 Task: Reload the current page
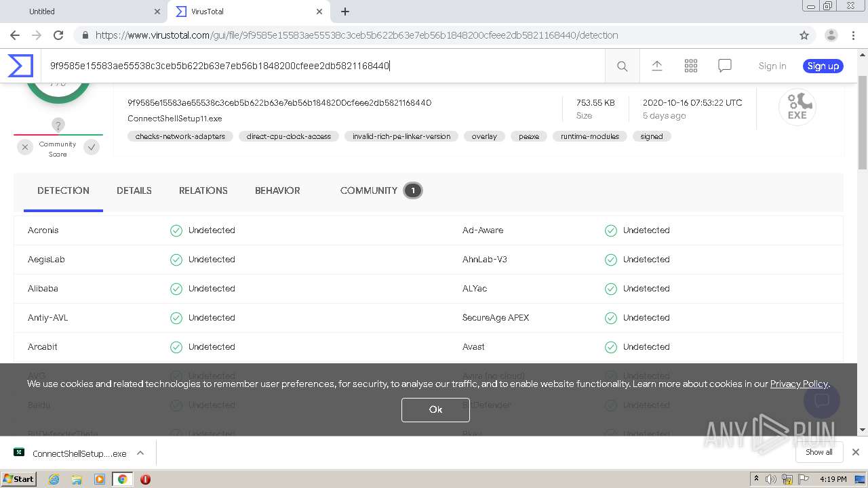58,35
